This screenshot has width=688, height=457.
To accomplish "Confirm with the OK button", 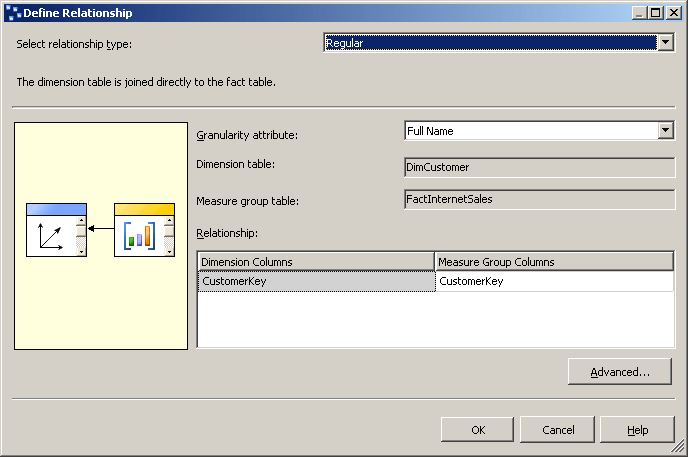I will pos(478,430).
